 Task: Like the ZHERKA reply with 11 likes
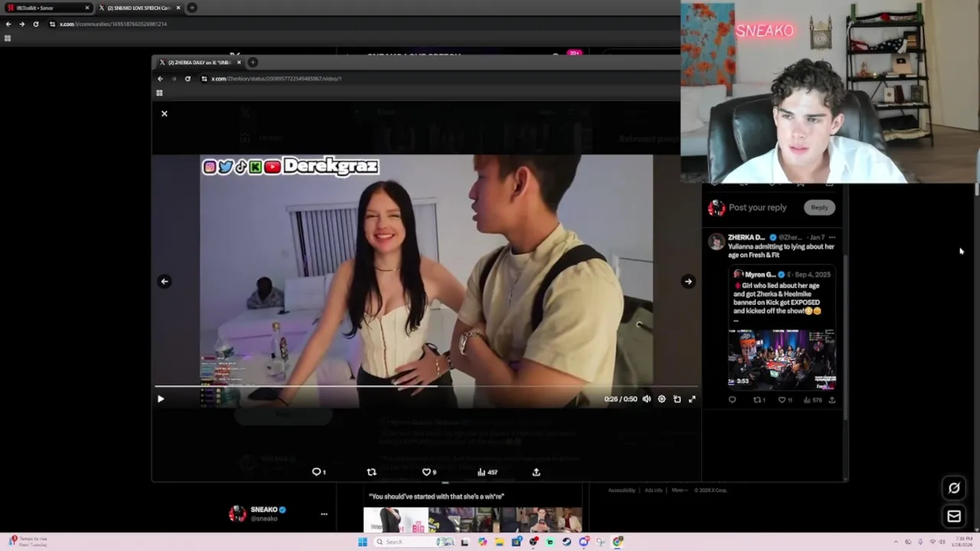(x=785, y=399)
